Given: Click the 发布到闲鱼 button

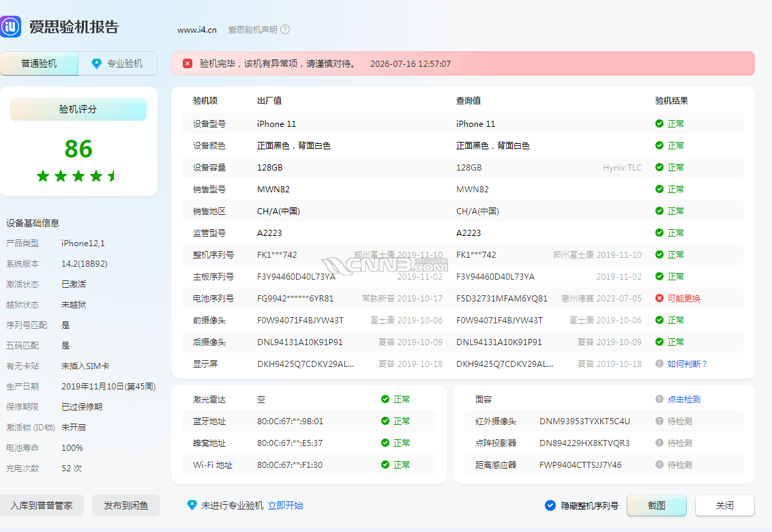Looking at the screenshot, I should point(126,505).
